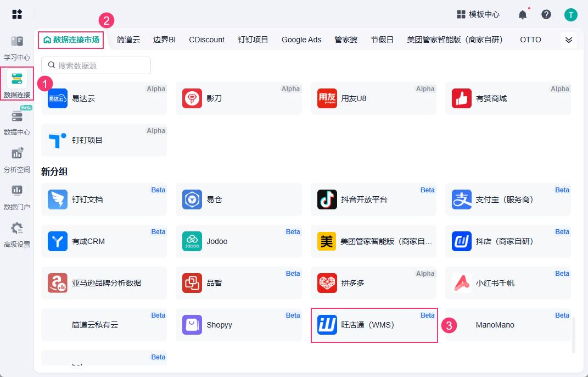Open 高级设置 in the sidebar
588x377 pixels.
(x=17, y=235)
